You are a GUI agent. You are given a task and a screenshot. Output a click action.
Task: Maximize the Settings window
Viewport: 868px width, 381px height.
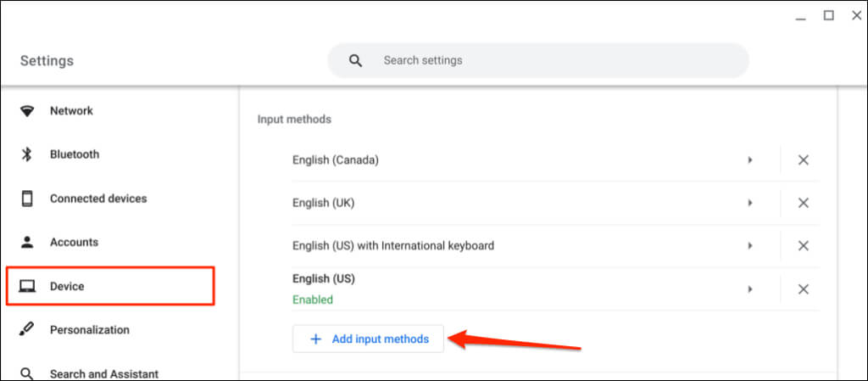[829, 15]
